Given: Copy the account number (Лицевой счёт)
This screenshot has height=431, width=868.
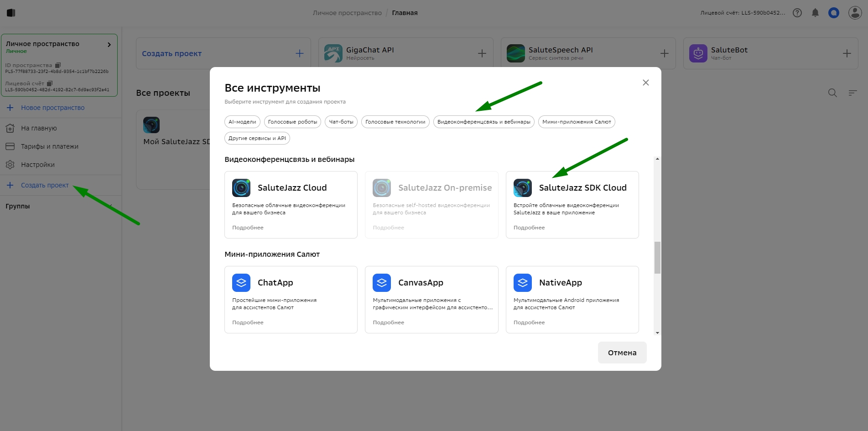Looking at the screenshot, I should click(50, 83).
